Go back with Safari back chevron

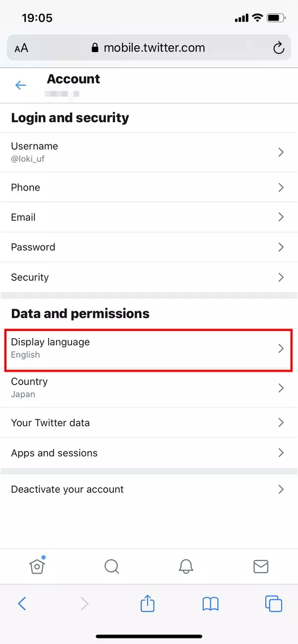click(22, 603)
